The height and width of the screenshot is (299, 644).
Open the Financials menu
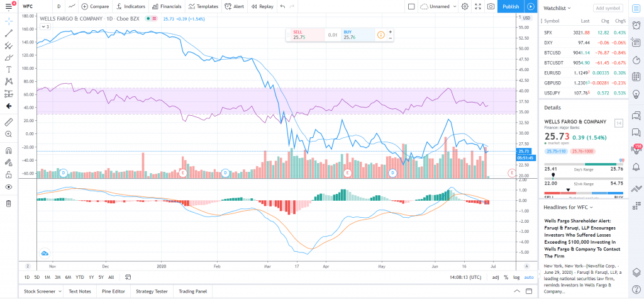point(167,6)
